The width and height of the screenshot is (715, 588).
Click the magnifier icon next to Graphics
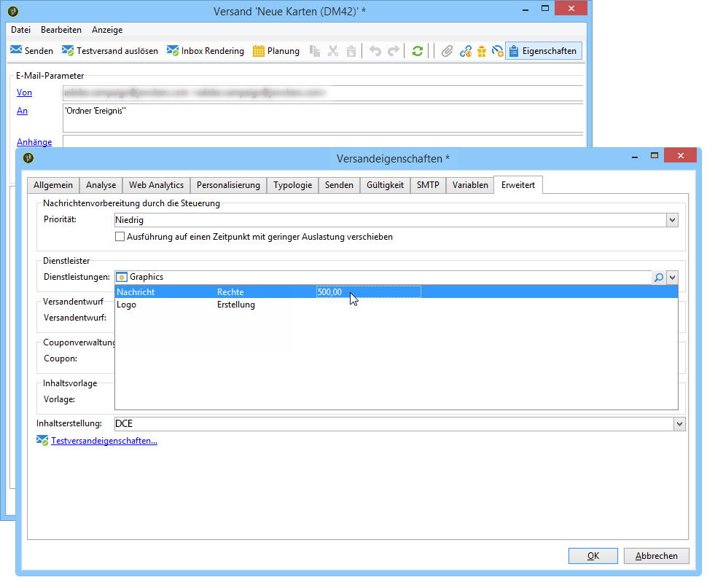click(658, 277)
